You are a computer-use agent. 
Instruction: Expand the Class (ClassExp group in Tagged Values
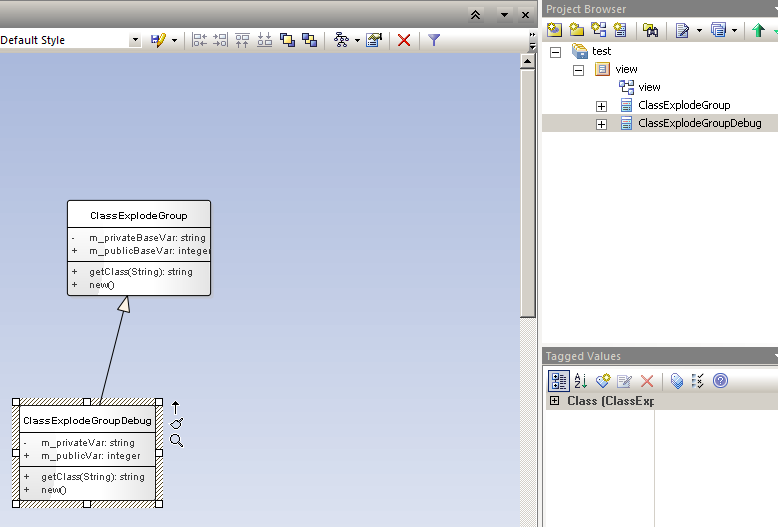pyautogui.click(x=554, y=401)
